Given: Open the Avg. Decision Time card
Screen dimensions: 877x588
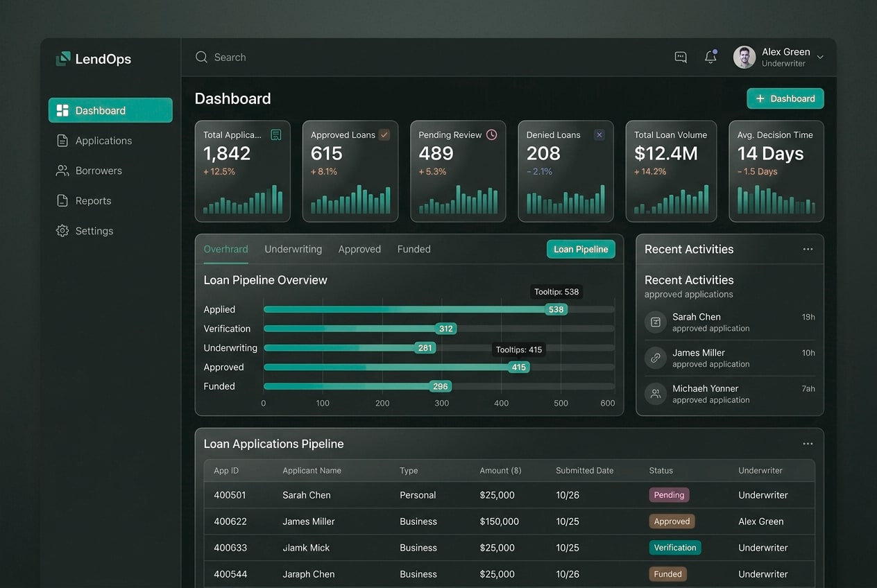Looking at the screenshot, I should tap(776, 171).
